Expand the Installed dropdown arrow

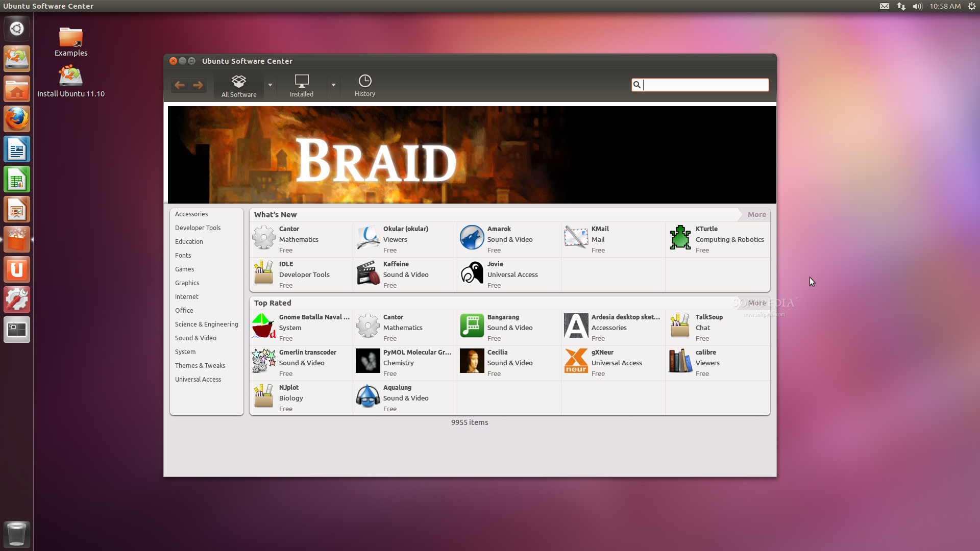[x=333, y=85]
